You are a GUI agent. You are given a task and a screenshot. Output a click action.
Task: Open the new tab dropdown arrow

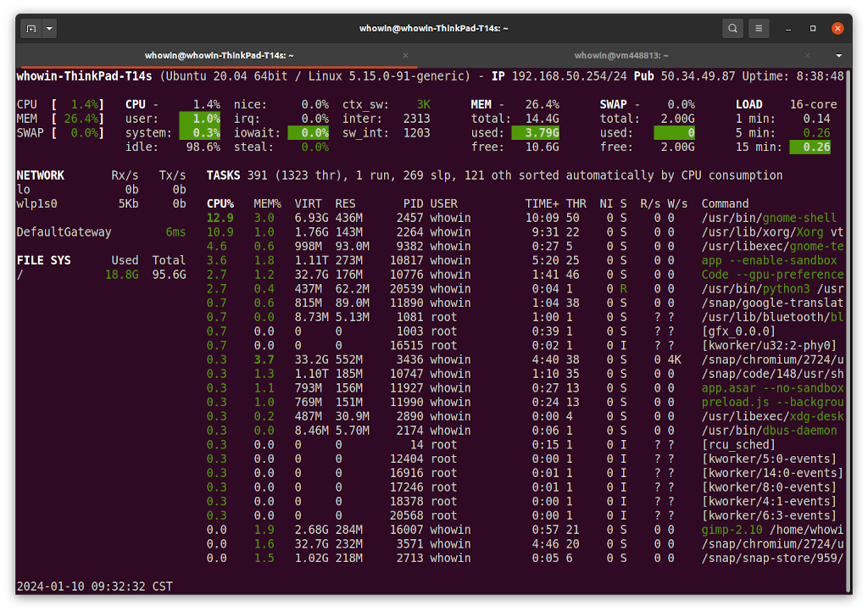49,28
